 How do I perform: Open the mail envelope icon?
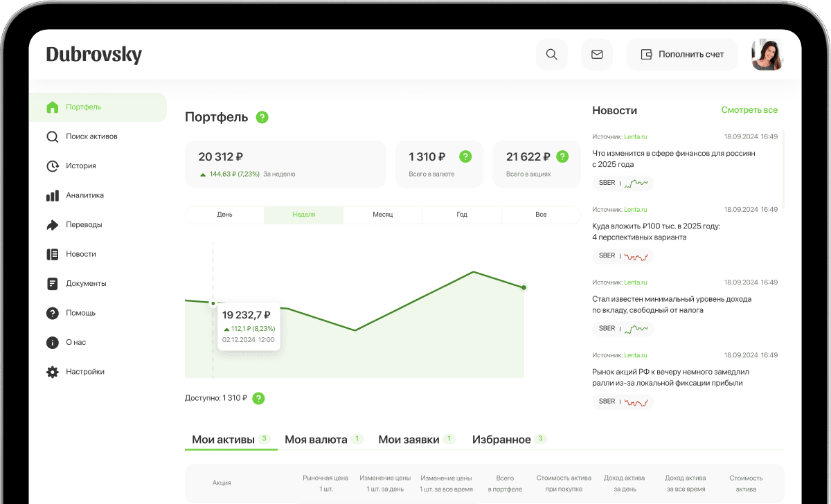596,55
